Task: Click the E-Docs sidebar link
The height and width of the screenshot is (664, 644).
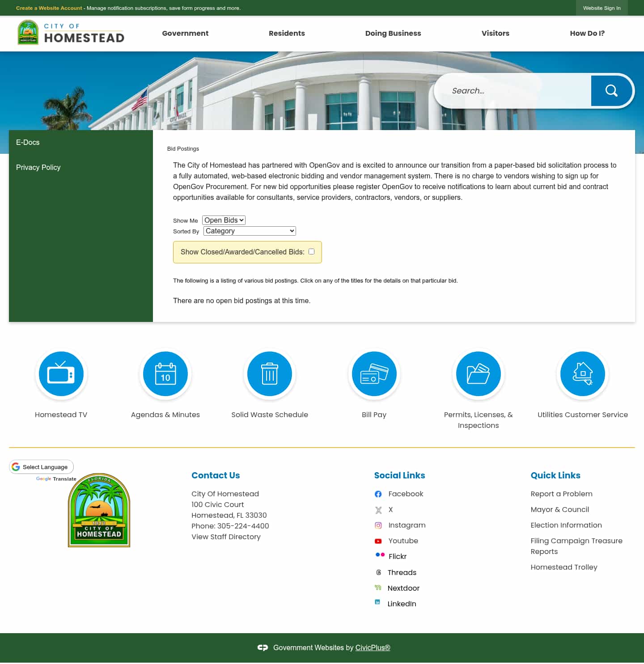Action: 28,142
